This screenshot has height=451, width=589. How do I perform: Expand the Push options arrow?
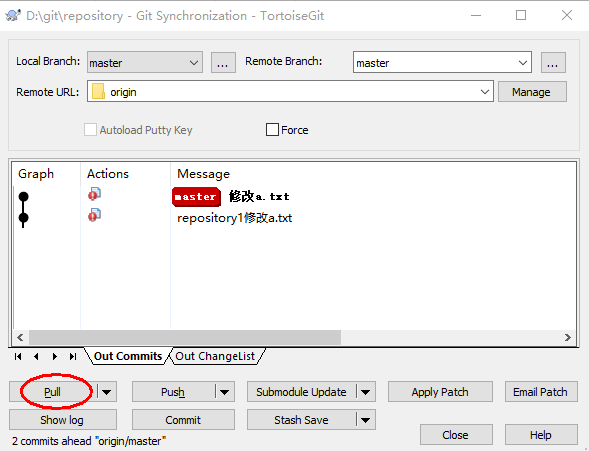point(225,392)
